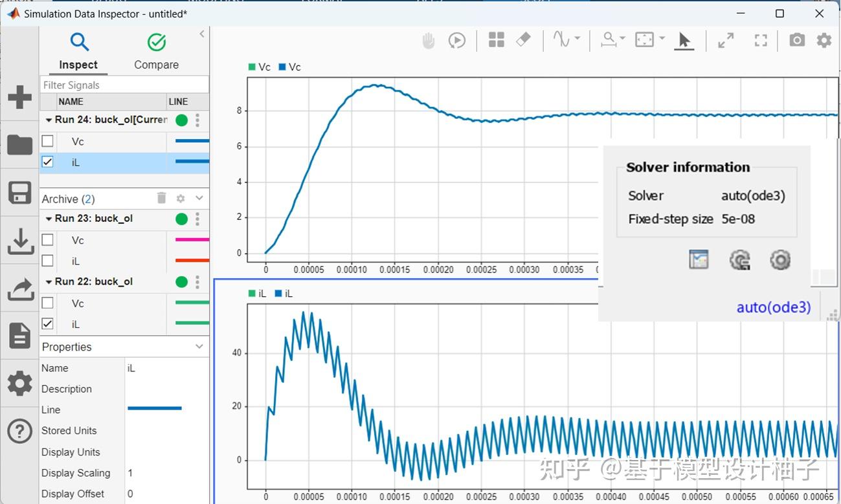Switch to the Compare tab
Viewport: 841px width, 504px height.
[156, 52]
